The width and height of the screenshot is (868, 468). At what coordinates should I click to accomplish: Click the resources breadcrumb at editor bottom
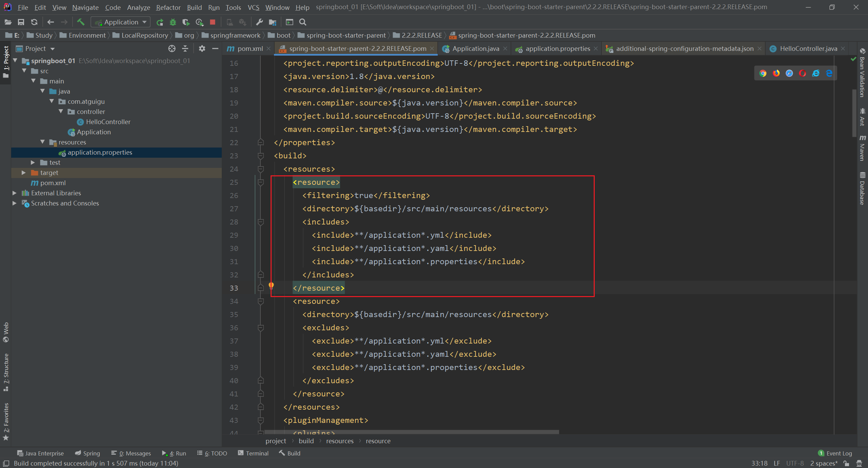(340, 441)
